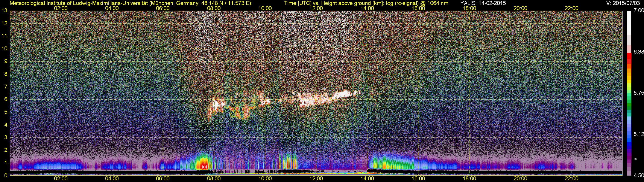The width and height of the screenshot is (644, 182).
Task: Click the 20:00 label on the bottom time axis
Action: click(x=521, y=179)
